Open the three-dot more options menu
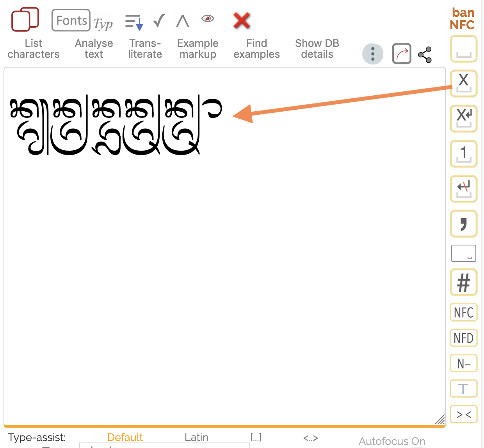Viewport: 484px width, 448px height. click(373, 54)
